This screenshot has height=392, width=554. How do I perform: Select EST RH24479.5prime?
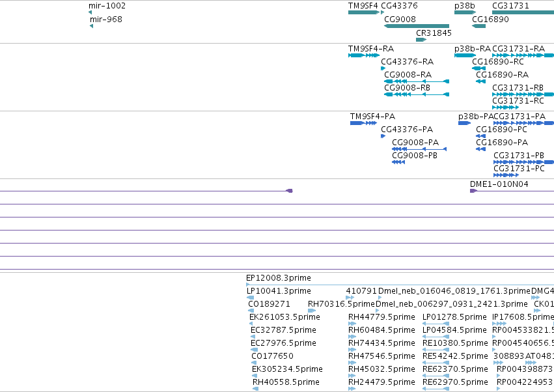coord(381,382)
